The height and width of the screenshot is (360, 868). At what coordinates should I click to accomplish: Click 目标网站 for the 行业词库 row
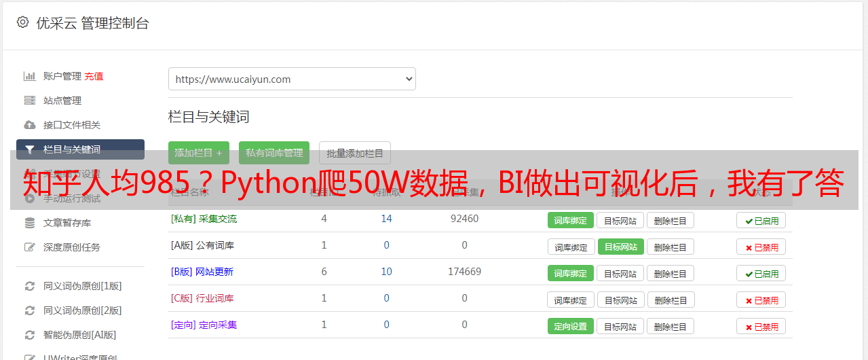tap(621, 300)
